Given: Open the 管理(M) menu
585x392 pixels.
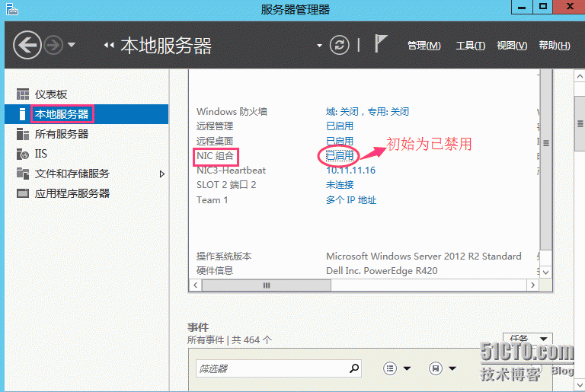Looking at the screenshot, I should click(424, 46).
